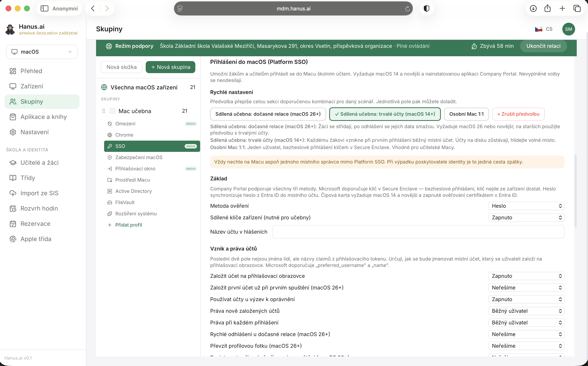Click the support mode lifebuoy icon
Viewport: 588px width, 366px height.
pos(109,46)
